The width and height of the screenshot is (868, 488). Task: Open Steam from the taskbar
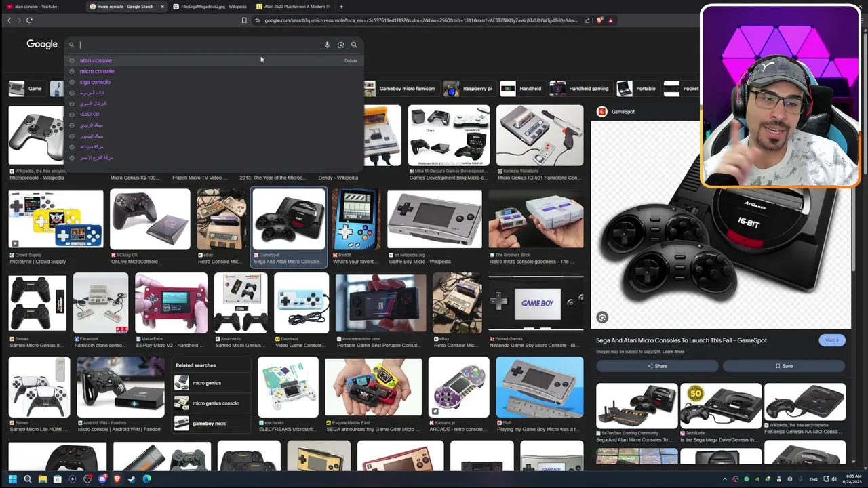pos(132,479)
